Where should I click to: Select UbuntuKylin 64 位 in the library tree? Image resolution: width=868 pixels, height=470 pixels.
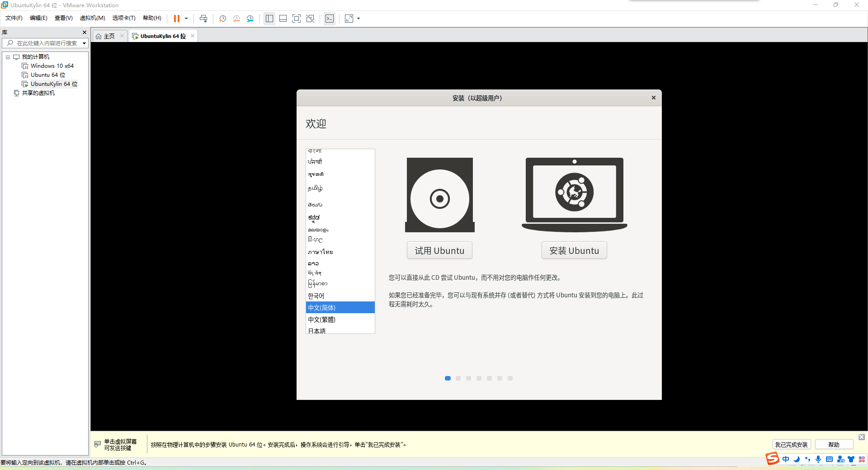(54, 84)
